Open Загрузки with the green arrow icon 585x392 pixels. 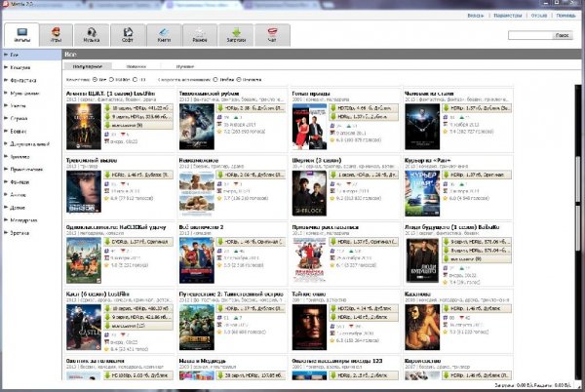tap(236, 35)
